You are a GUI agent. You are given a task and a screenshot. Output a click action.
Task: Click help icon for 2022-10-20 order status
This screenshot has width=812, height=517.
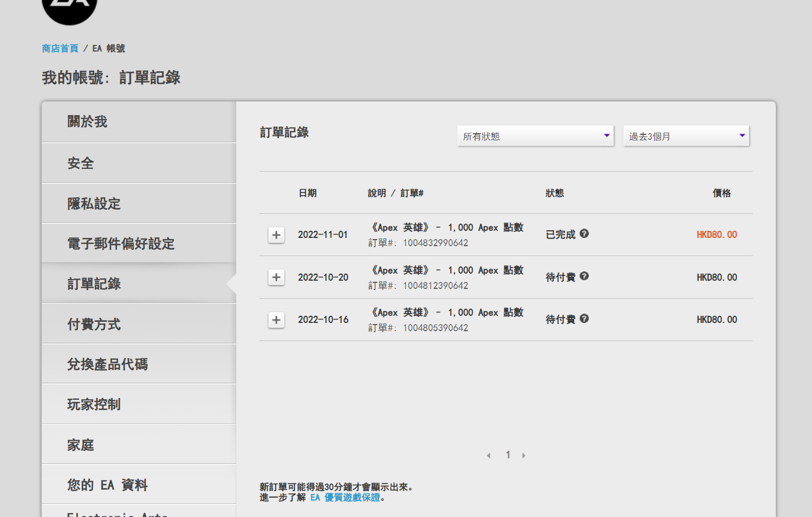pyautogui.click(x=584, y=276)
